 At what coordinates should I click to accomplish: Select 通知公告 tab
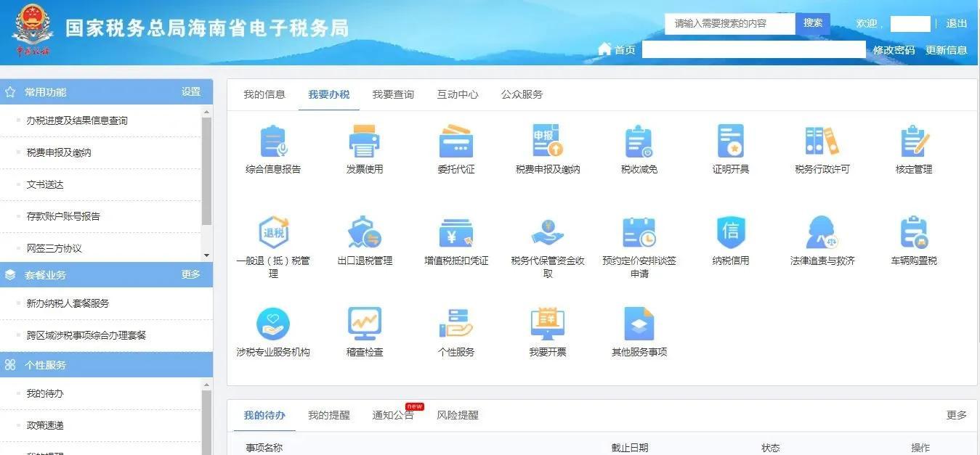pos(393,415)
